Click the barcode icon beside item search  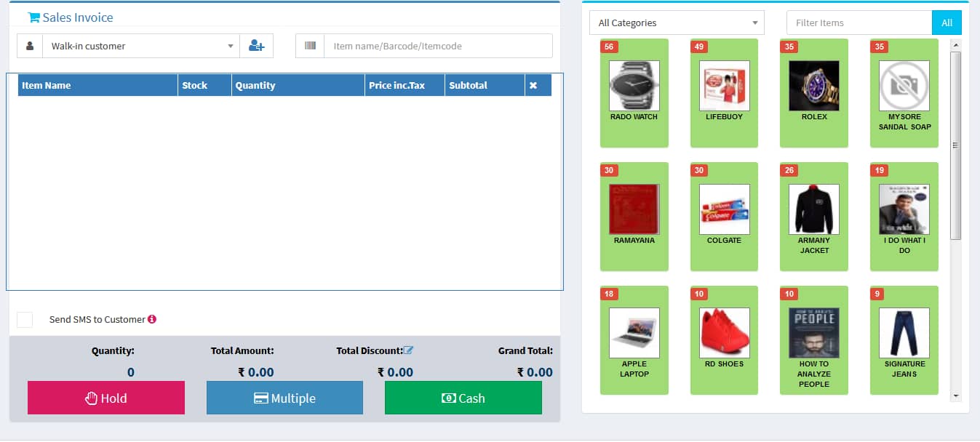coord(310,46)
